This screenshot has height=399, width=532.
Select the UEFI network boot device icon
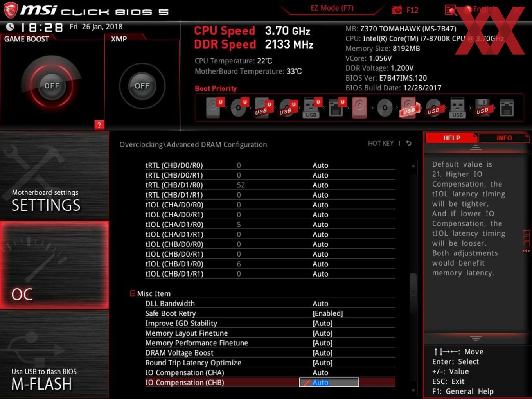[336, 108]
